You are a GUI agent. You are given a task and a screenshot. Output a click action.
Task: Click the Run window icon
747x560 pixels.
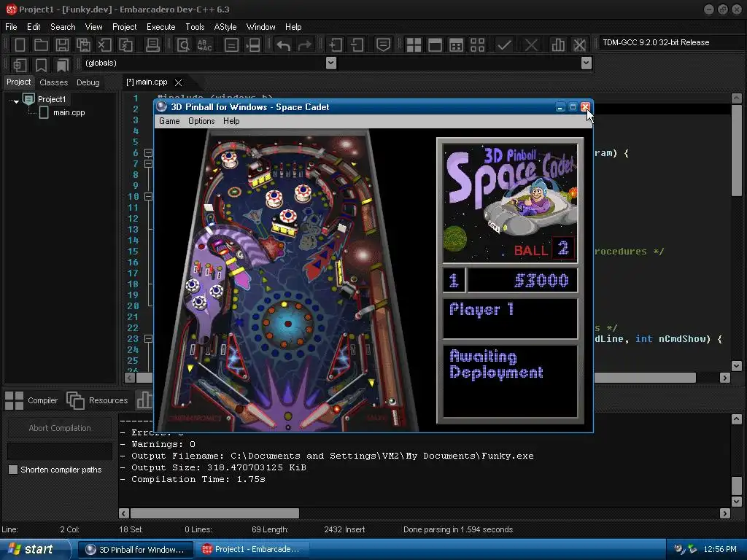435,44
